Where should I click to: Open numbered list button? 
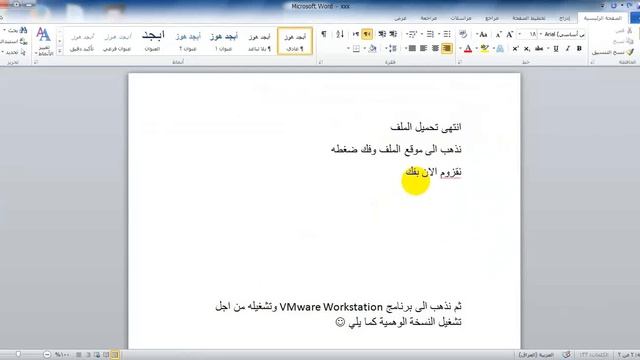pyautogui.click(x=430, y=34)
